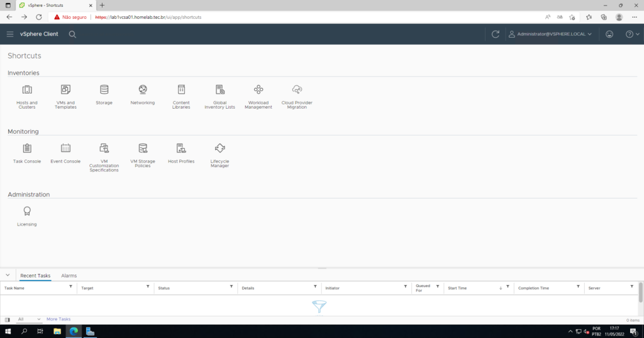644x338 pixels.
Task: Click the browser address bar URL
Action: coord(148,17)
